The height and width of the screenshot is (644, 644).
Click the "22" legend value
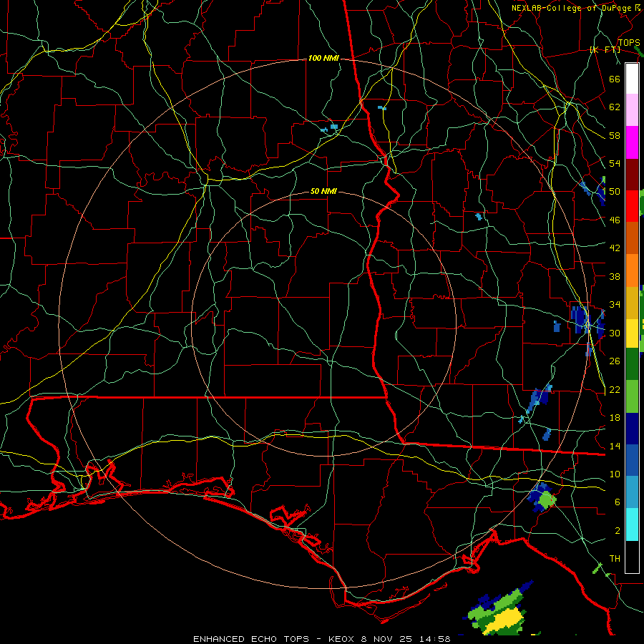coord(615,390)
